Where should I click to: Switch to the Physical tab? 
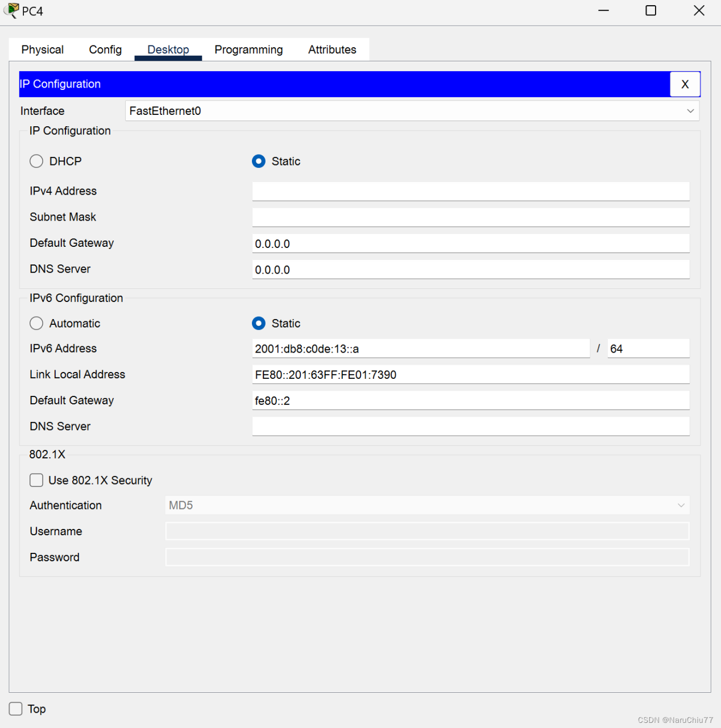tap(43, 50)
